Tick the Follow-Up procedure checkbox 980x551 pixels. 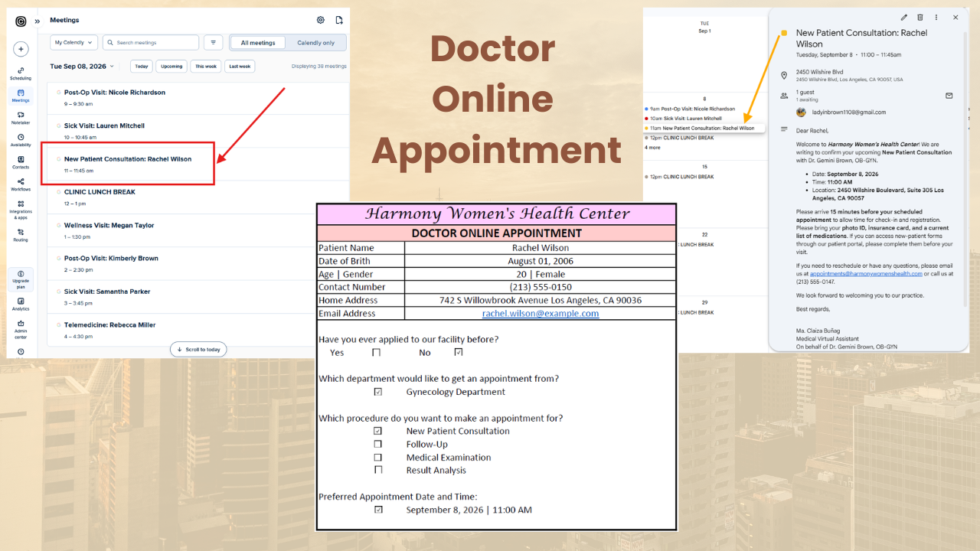point(377,444)
